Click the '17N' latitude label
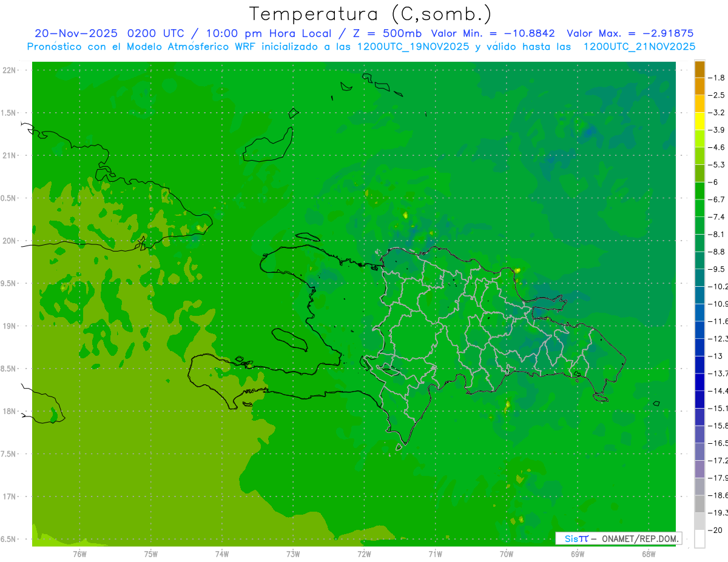Screen dimensions: 728x562 point(10,497)
